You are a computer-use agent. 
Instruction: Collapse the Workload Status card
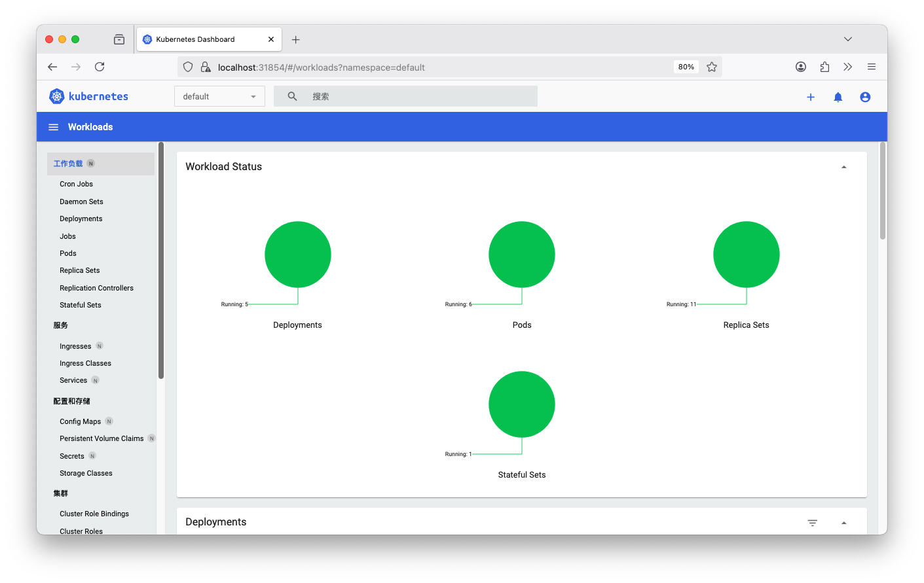point(844,168)
